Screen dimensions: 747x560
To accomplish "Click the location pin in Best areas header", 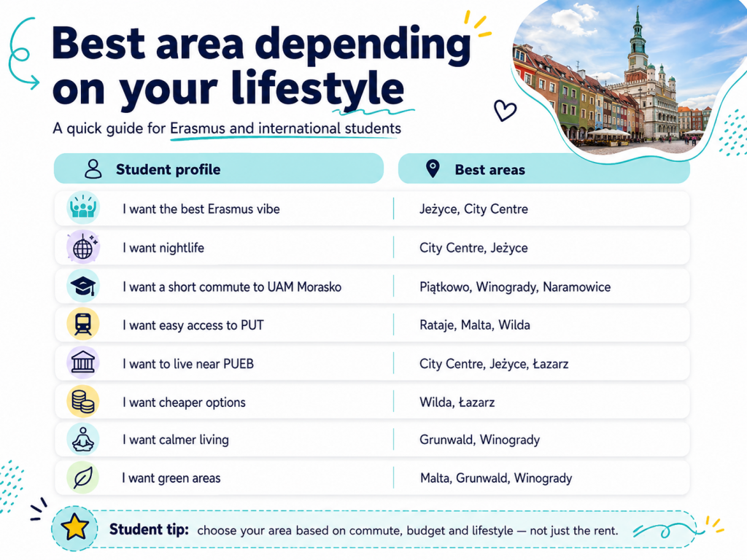I will pos(433,168).
